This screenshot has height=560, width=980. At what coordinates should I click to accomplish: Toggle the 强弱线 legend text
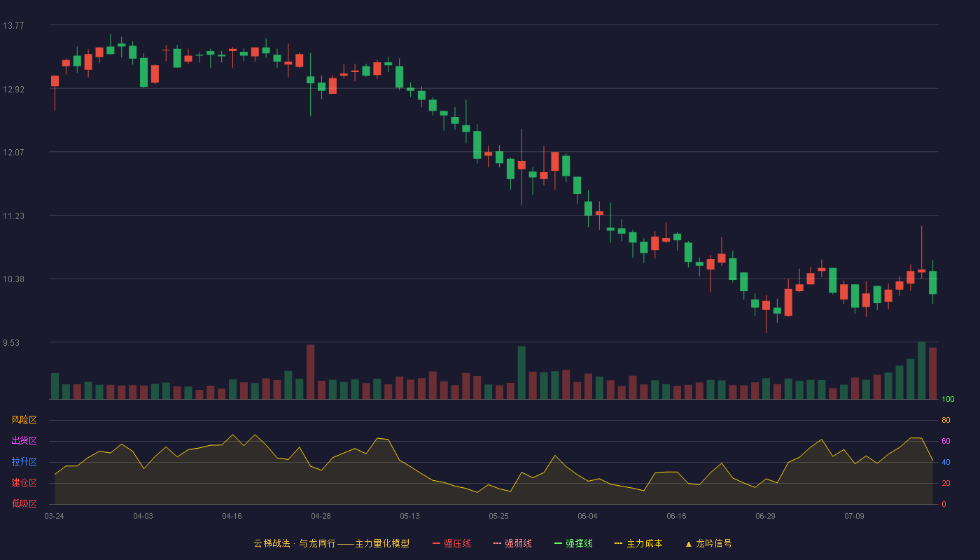click(x=518, y=544)
